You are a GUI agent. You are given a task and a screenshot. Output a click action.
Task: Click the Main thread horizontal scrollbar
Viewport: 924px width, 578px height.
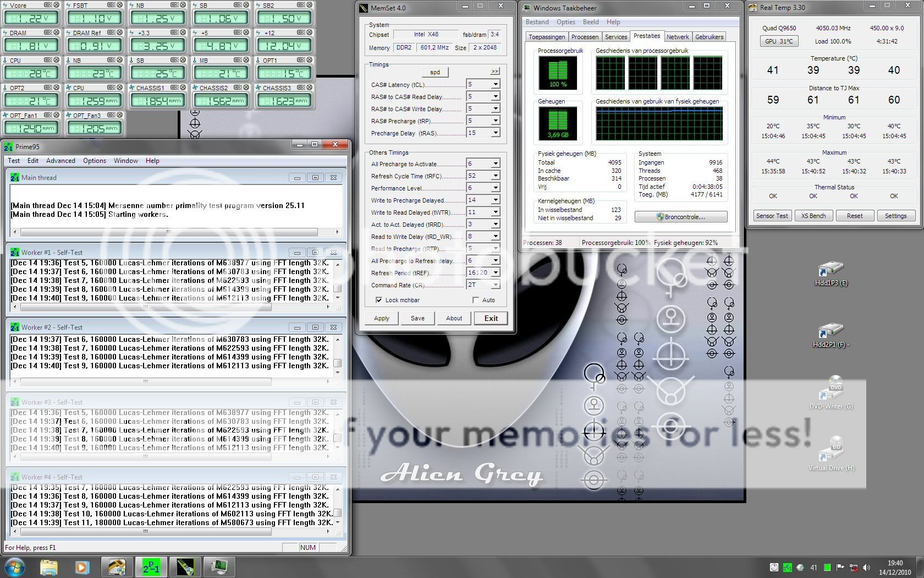[x=176, y=232]
